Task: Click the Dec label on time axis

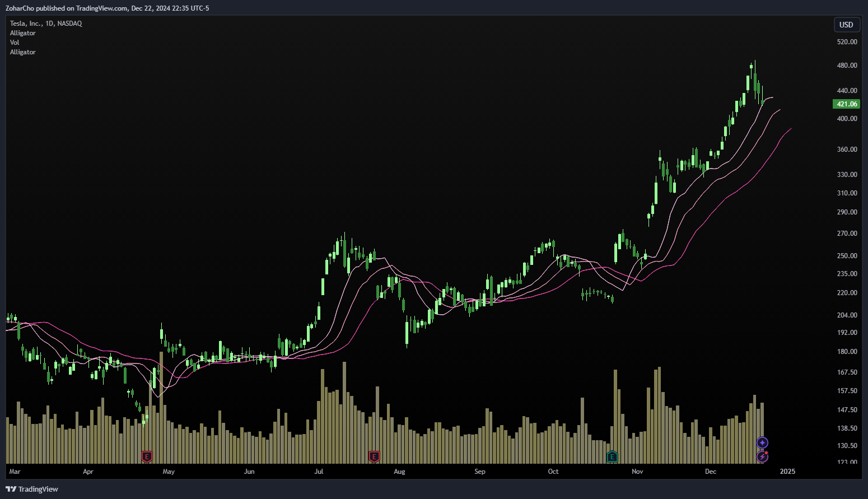Action: [711, 472]
